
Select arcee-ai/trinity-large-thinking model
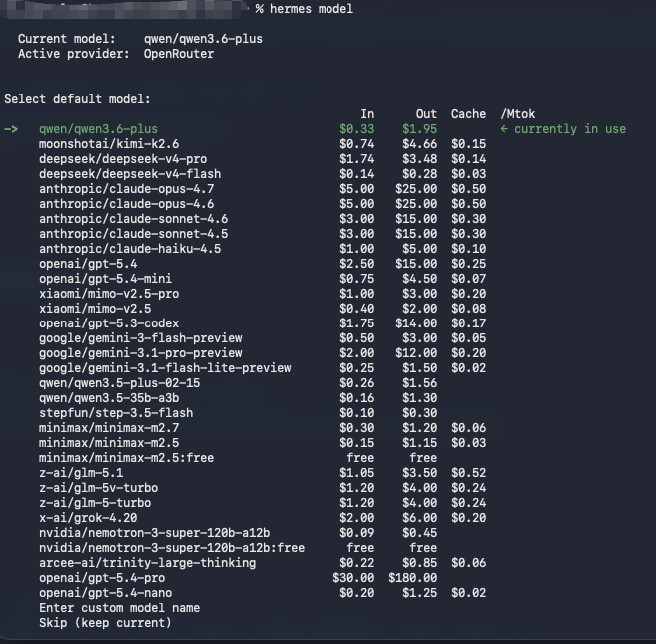(x=147, y=563)
